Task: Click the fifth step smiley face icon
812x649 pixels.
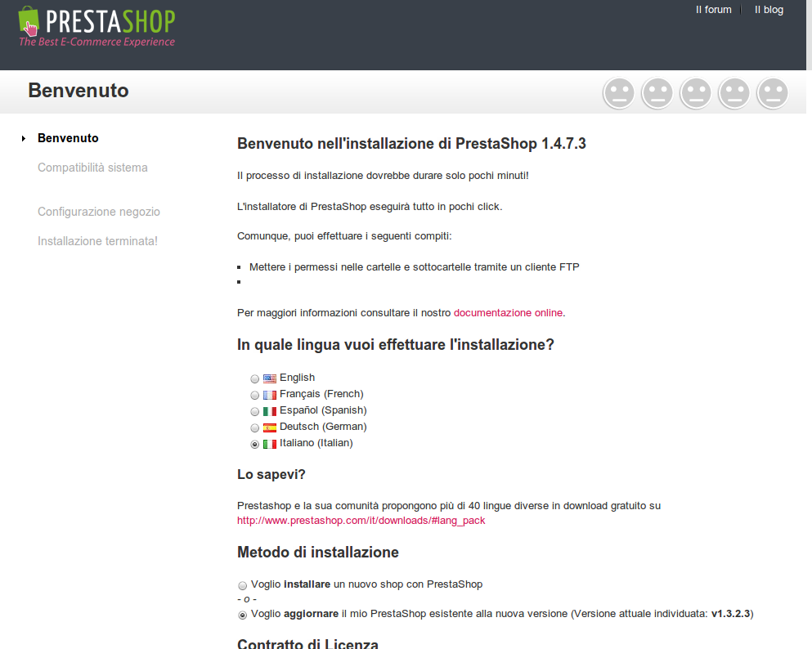Action: [773, 93]
